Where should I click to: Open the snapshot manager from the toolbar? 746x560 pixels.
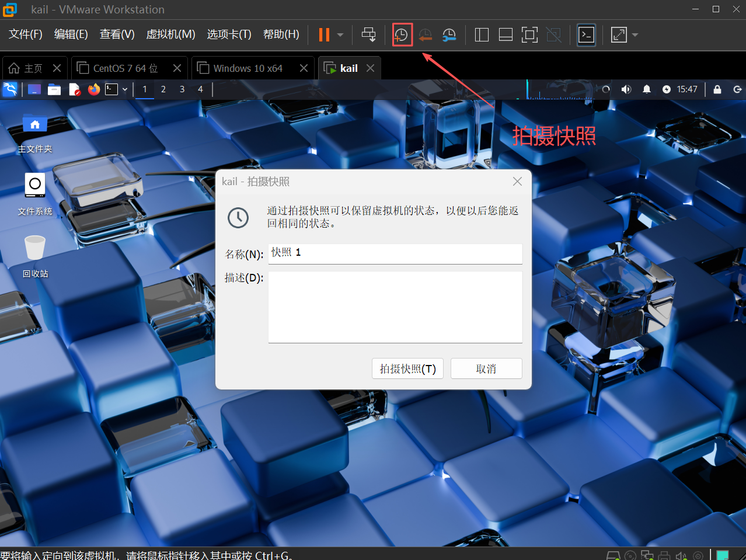click(448, 34)
